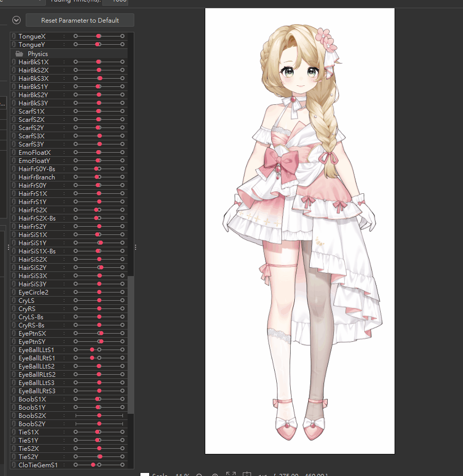The width and height of the screenshot is (463, 476).
Task: Click the ScarfS2X slider handle
Action: [x=99, y=119]
